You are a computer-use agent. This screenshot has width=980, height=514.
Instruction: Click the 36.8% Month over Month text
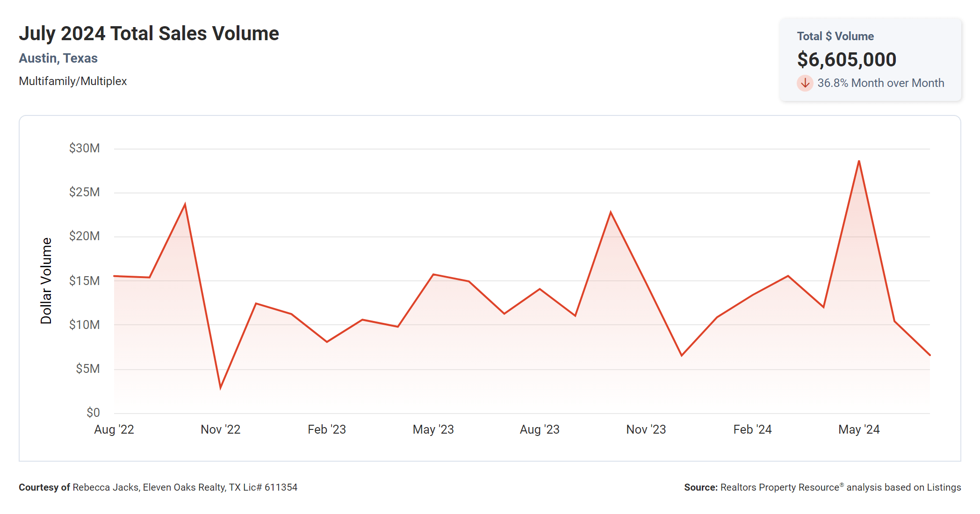[880, 83]
